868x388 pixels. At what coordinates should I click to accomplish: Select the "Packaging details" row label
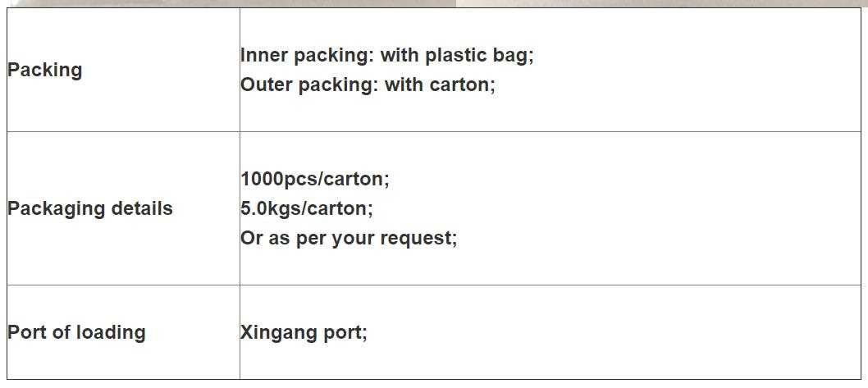(90, 208)
